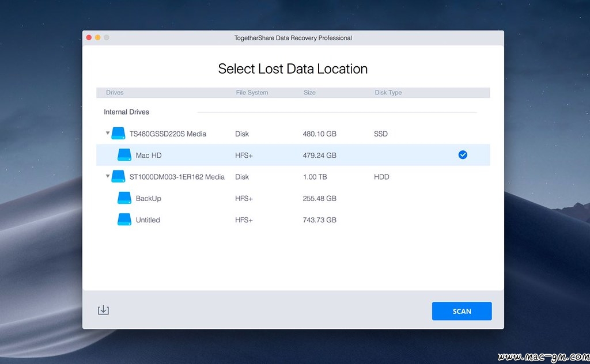Click HFS+ in the Untitled row

click(244, 220)
